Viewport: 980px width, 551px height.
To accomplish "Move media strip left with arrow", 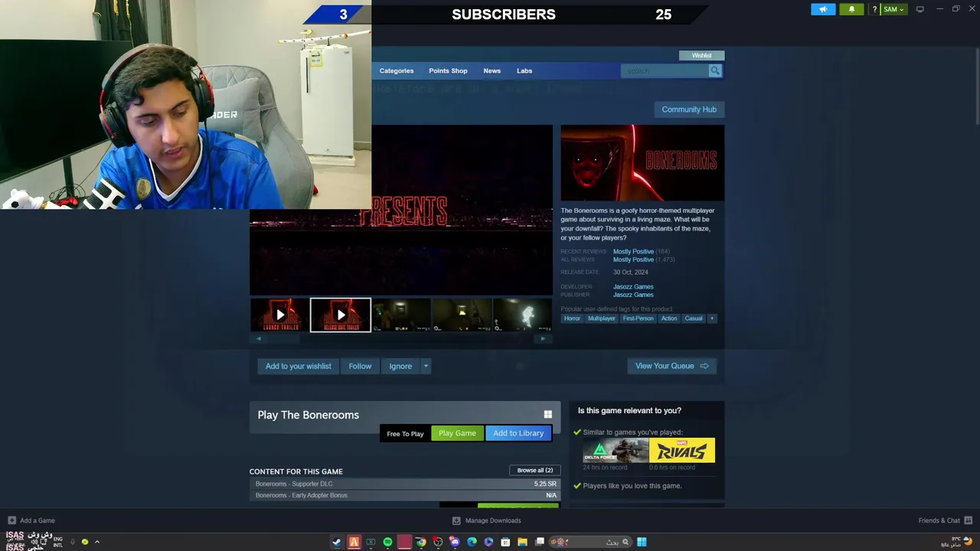I will click(258, 338).
